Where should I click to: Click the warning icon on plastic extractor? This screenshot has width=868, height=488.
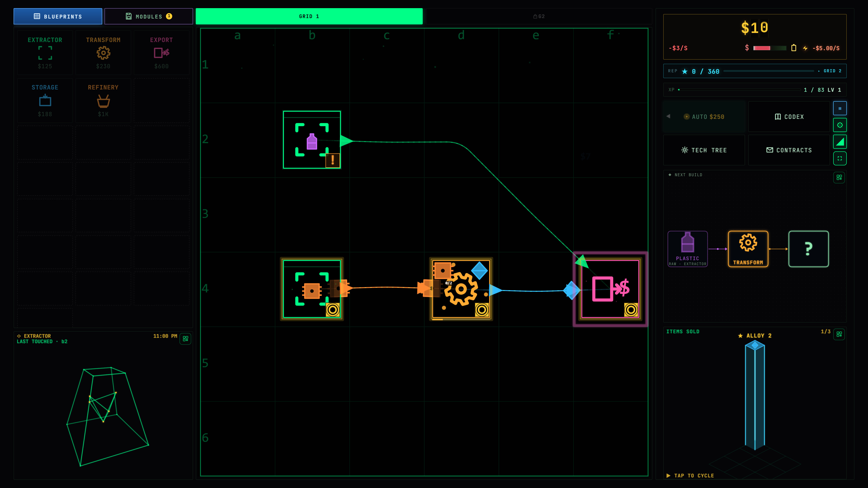(x=333, y=160)
